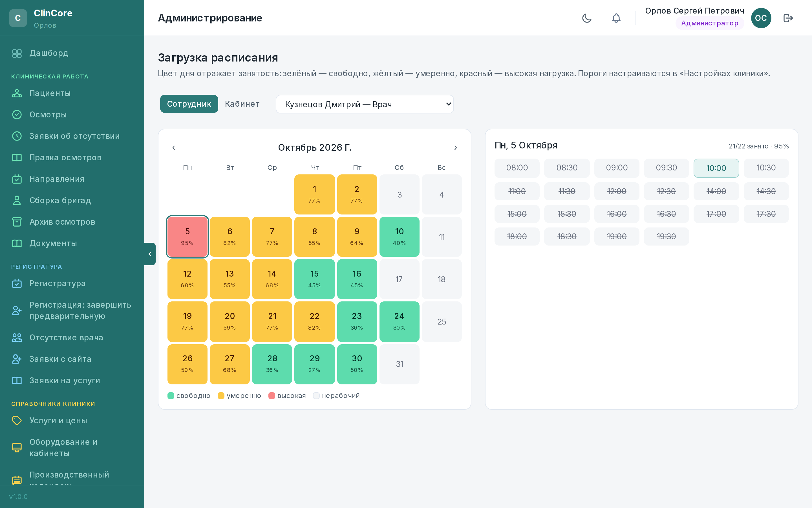
Task: Click Администратор role badge
Action: tap(709, 23)
